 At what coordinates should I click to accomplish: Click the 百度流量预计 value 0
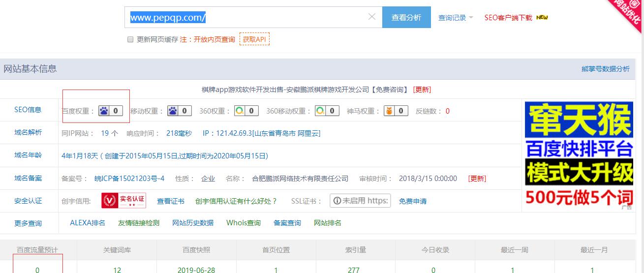coord(37,270)
